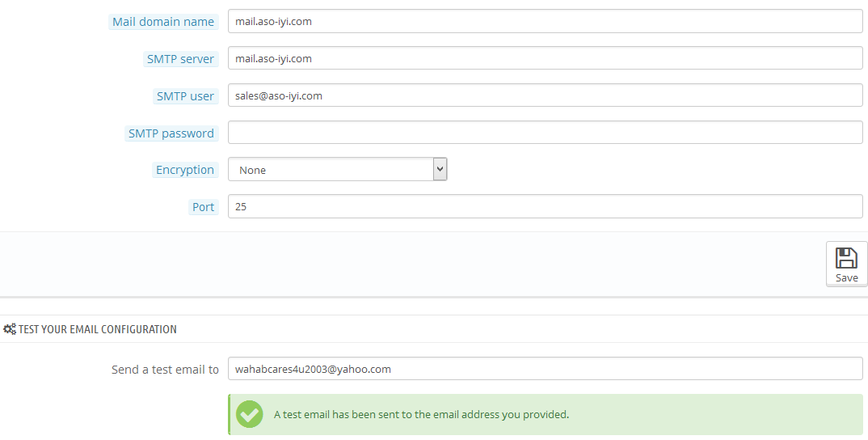This screenshot has width=868, height=440.
Task: Focus the Mail domain name field
Action: 545,22
